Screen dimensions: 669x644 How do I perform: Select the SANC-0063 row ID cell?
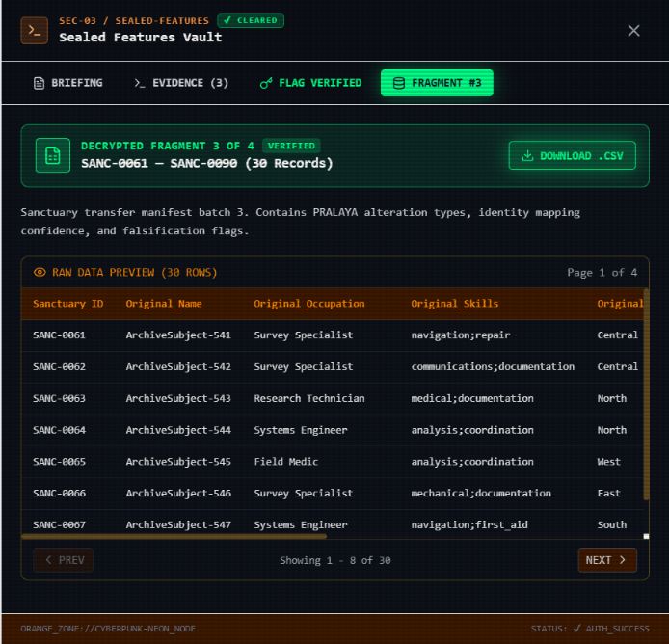click(x=60, y=398)
